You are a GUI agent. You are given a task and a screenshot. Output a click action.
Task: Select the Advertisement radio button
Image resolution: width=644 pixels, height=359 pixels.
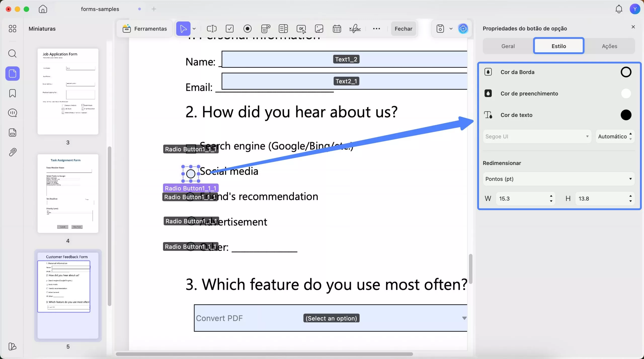point(191,221)
